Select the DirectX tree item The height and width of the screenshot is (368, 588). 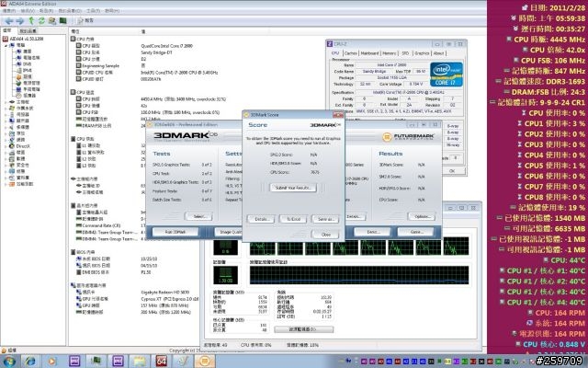point(19,146)
